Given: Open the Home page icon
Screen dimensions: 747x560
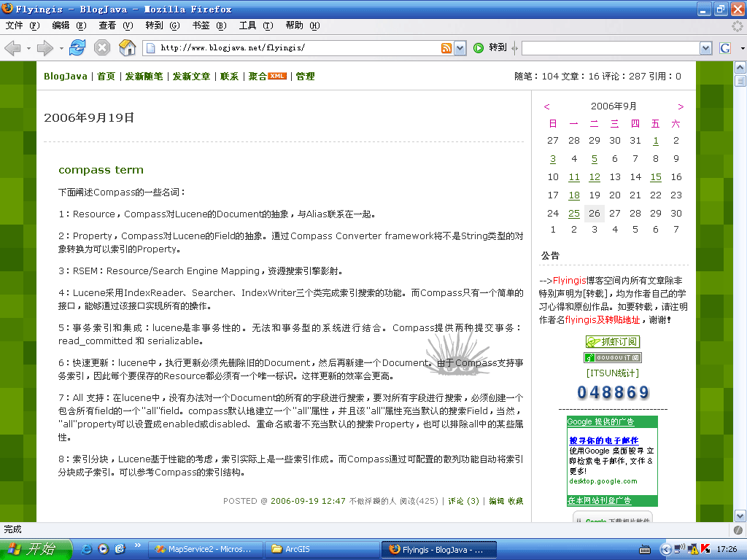Looking at the screenshot, I should 127,47.
